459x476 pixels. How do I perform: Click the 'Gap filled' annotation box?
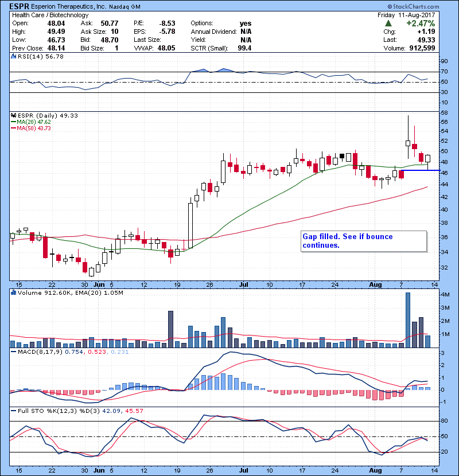364,241
